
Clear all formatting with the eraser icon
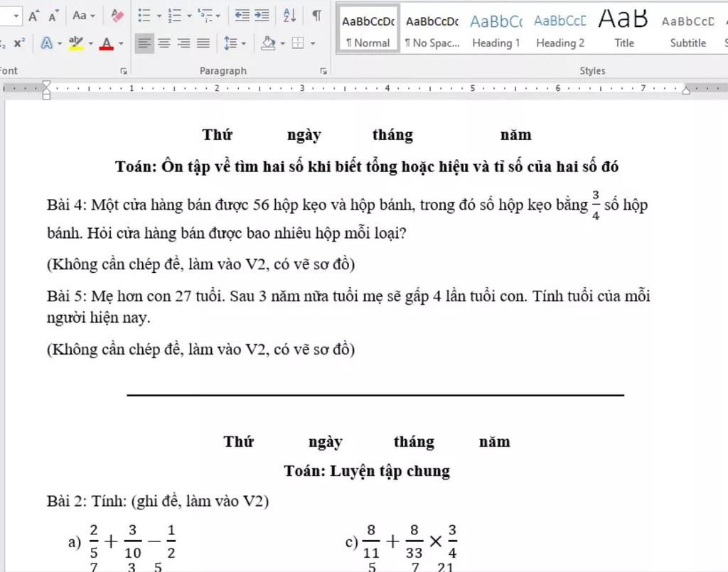pyautogui.click(x=117, y=16)
